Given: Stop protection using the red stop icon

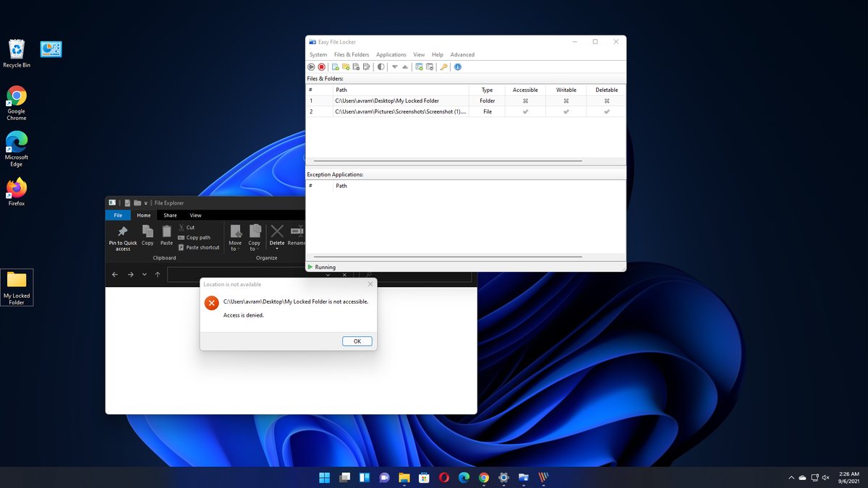Looking at the screenshot, I should pos(321,67).
